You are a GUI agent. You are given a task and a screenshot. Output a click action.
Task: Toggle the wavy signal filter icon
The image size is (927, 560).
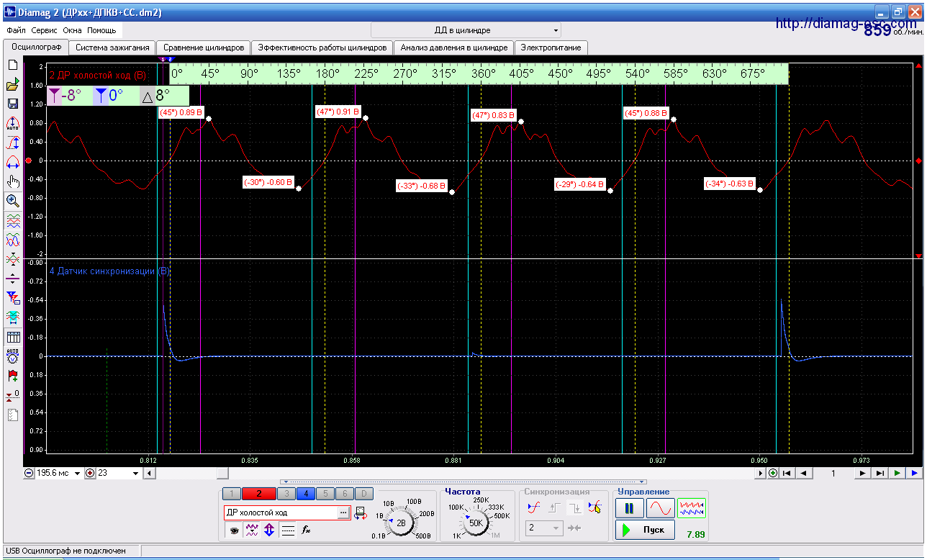pos(252,530)
